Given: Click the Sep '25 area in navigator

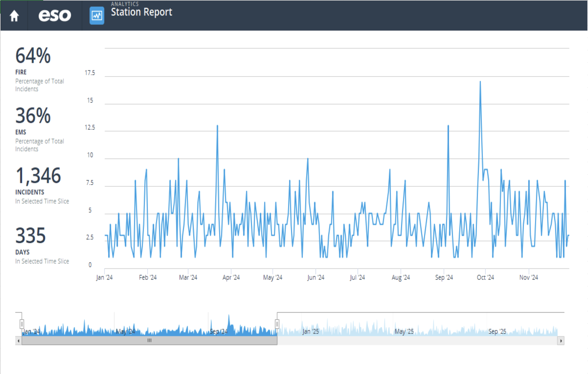Looking at the screenshot, I should [x=497, y=331].
